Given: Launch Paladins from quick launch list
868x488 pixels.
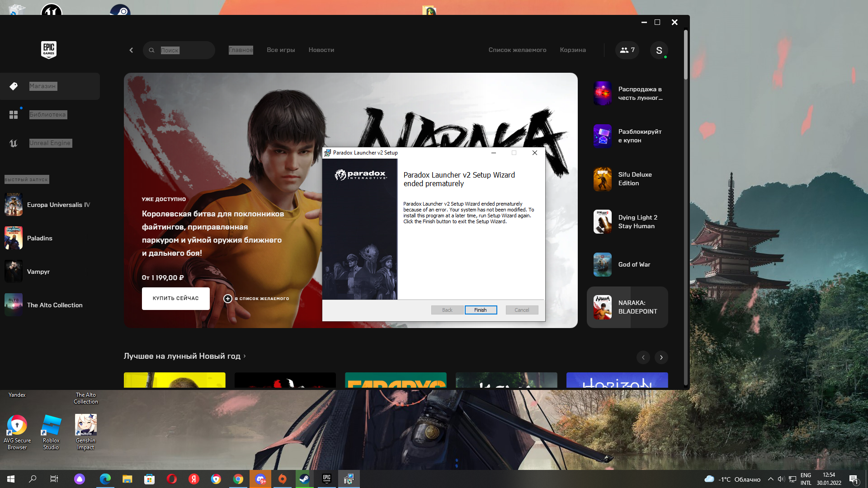Looking at the screenshot, I should (x=50, y=238).
